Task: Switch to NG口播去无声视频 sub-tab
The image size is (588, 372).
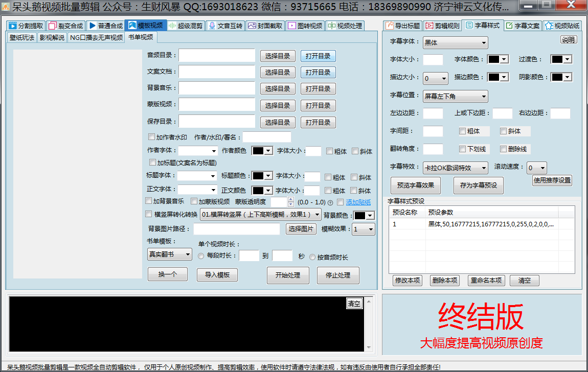Action: pyautogui.click(x=96, y=37)
